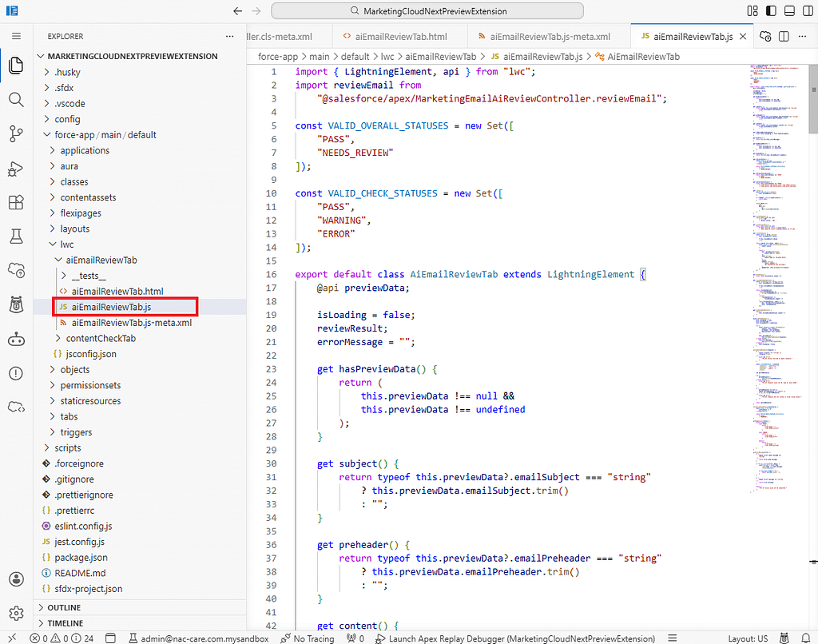Expand the contentCheckTab folder

pyautogui.click(x=101, y=338)
